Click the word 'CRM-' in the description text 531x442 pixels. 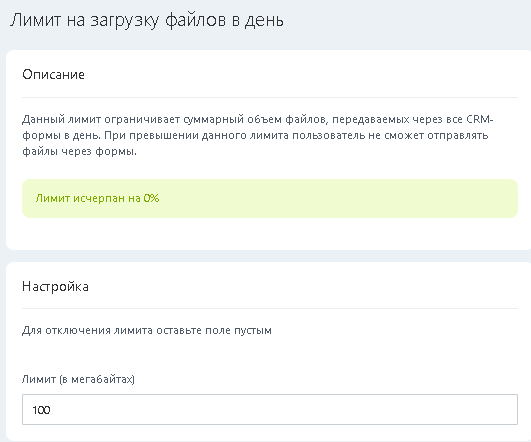tap(480, 119)
